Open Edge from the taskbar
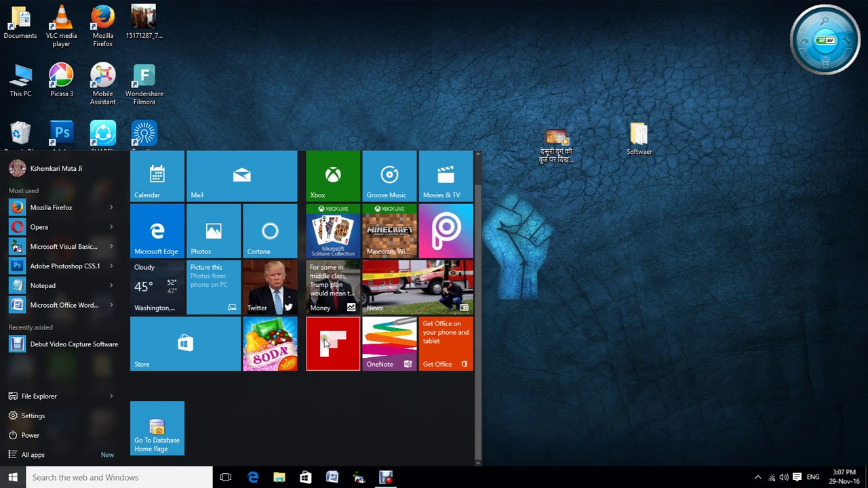This screenshot has width=868, height=488. point(253,477)
